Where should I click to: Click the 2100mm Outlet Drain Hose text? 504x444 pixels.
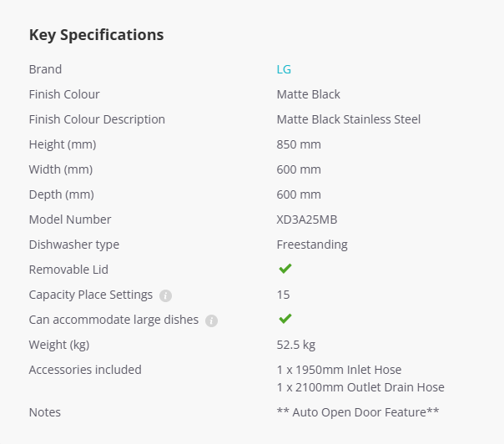(360, 387)
